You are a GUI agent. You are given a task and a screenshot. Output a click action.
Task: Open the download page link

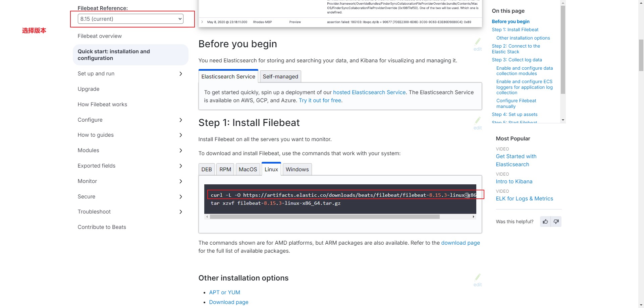click(x=461, y=243)
